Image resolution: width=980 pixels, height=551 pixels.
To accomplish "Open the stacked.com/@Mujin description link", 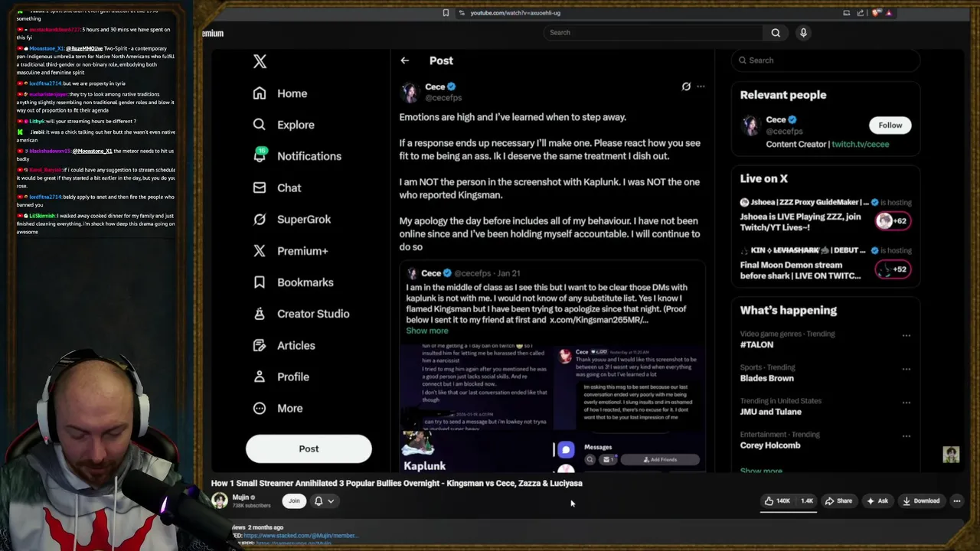I will 300,536.
